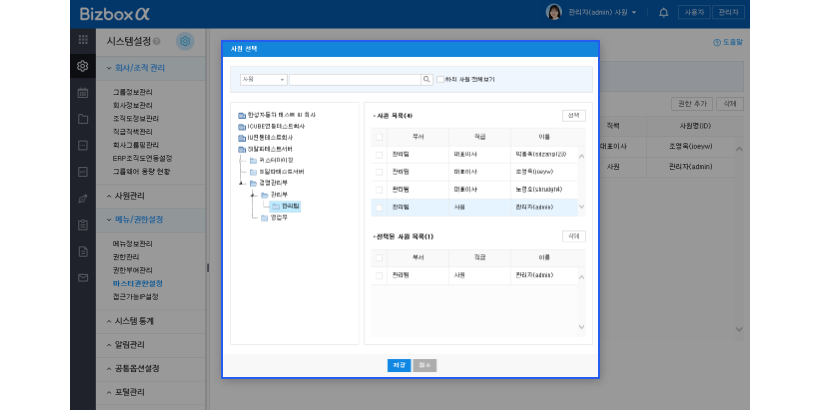Click scroll-down arrow of 선택된 사원 목록 list
The image size is (820, 413).
(x=582, y=327)
